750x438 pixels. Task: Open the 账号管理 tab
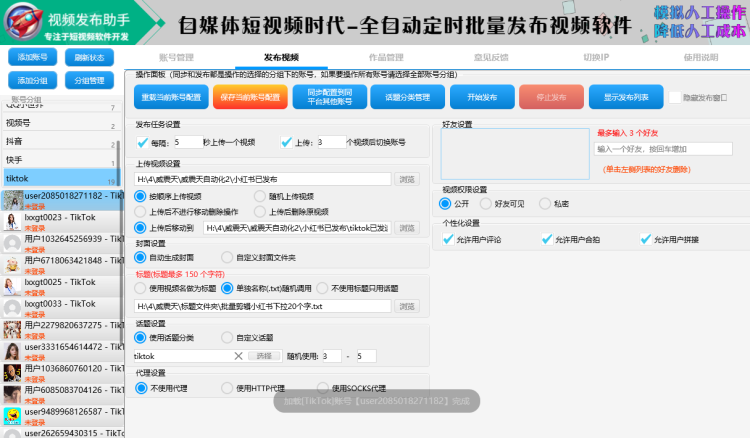coord(176,57)
